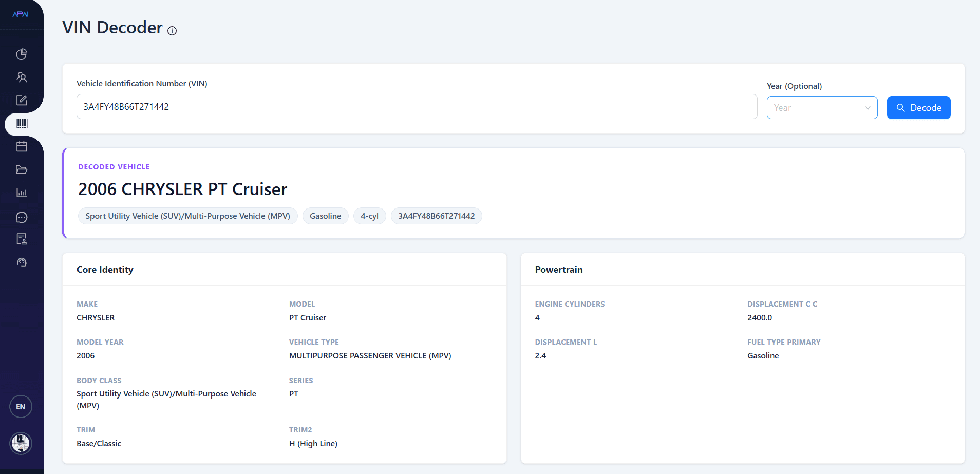Click the H (High Line) trim2 value
This screenshot has width=980, height=474.
click(313, 444)
